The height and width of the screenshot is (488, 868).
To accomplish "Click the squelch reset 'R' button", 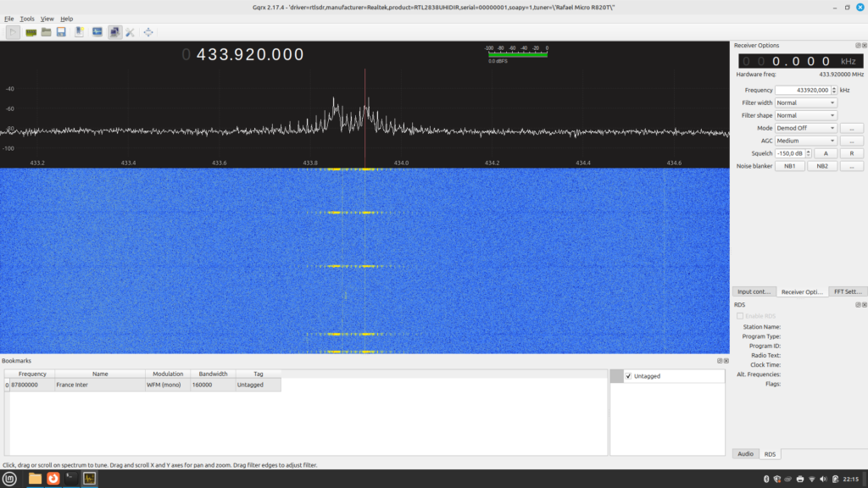I will (x=851, y=153).
